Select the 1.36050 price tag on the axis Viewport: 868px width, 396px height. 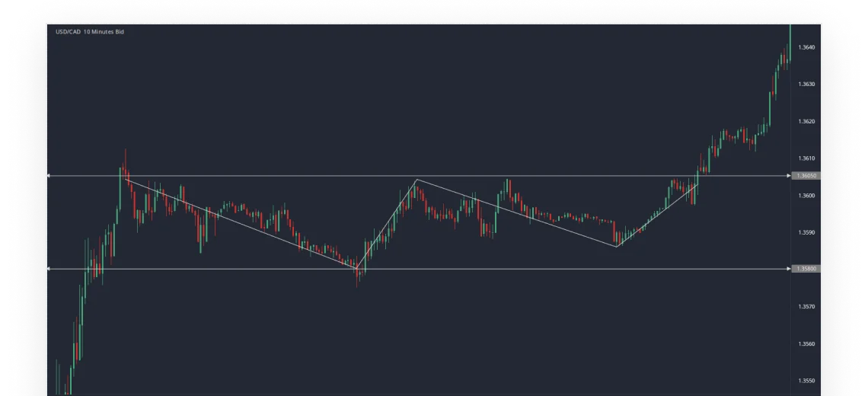pyautogui.click(x=806, y=176)
